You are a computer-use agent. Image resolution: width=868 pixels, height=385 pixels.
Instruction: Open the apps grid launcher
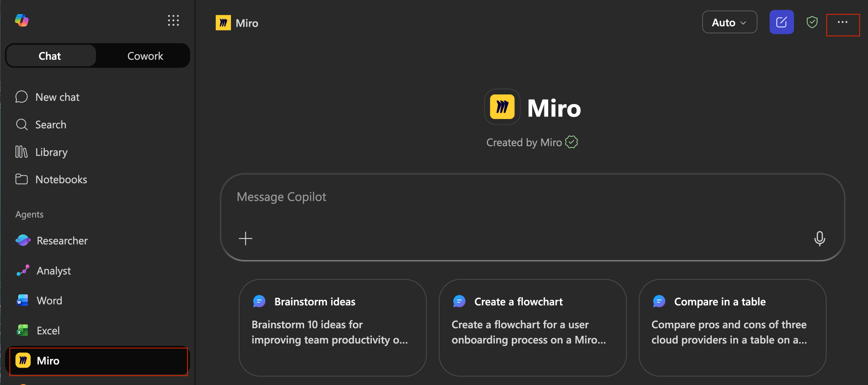tap(173, 20)
